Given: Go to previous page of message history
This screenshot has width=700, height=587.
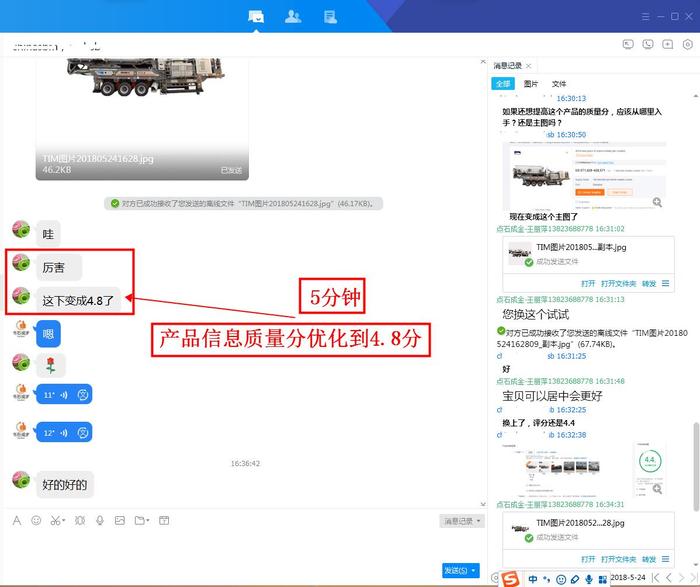Looking at the screenshot, I should click(x=668, y=578).
